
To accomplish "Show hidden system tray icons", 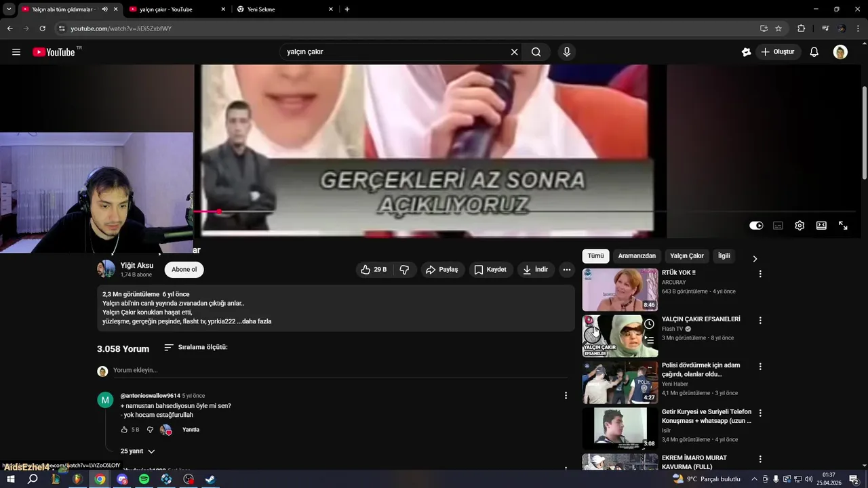I will pyautogui.click(x=754, y=479).
